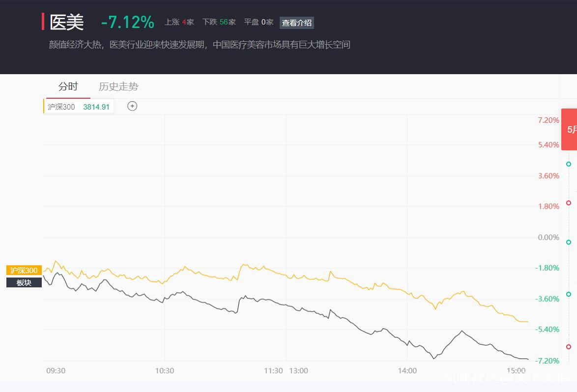Click the plus icon to add comparison index
577x392 pixels.
[x=132, y=106]
